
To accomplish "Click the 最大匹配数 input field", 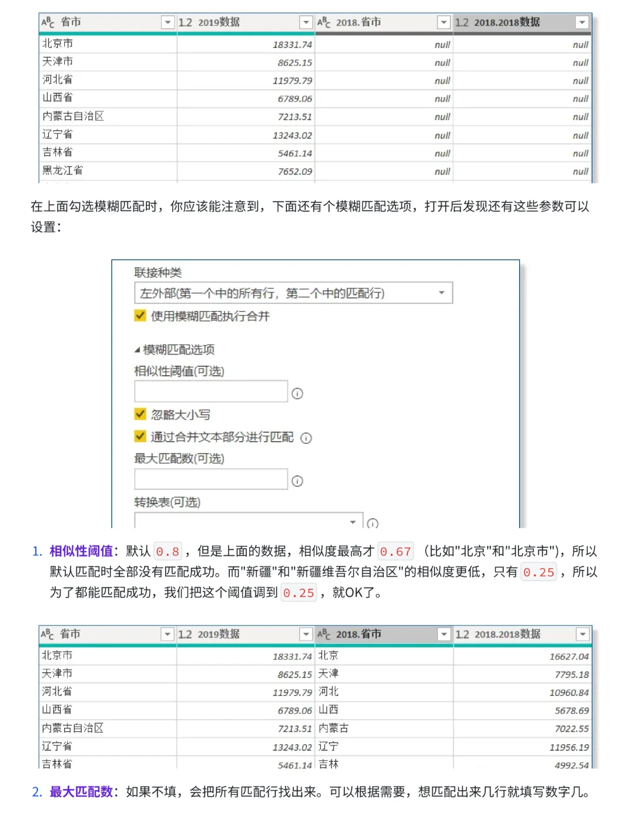I will [211, 479].
